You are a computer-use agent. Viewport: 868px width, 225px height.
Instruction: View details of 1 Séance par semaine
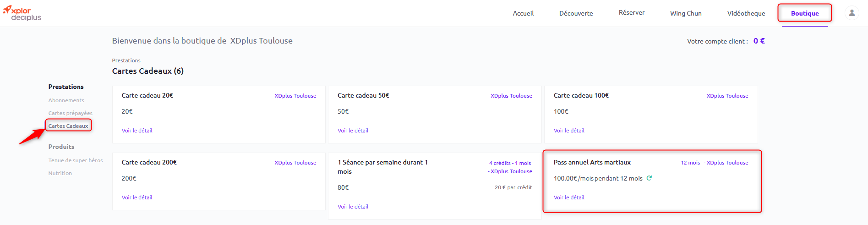(x=353, y=207)
